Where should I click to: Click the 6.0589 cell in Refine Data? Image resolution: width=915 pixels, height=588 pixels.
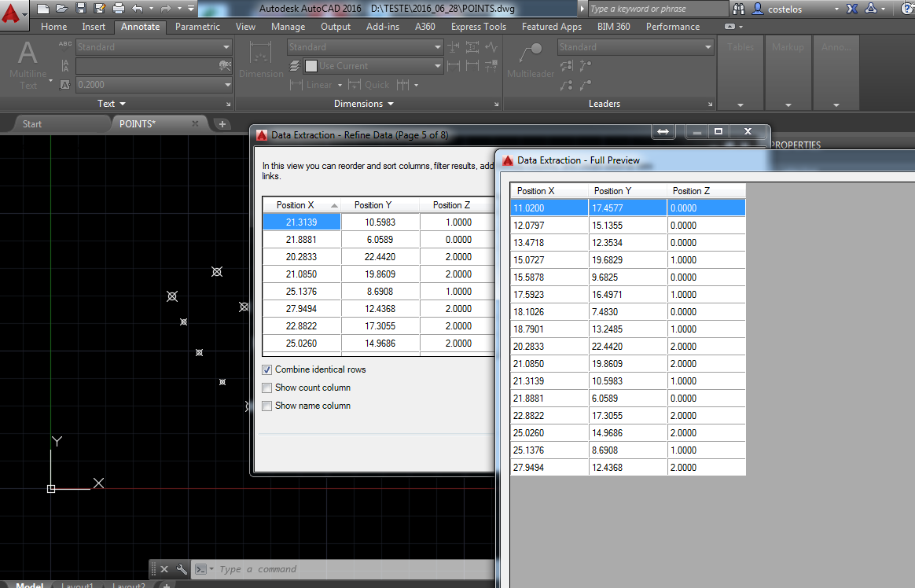click(380, 239)
